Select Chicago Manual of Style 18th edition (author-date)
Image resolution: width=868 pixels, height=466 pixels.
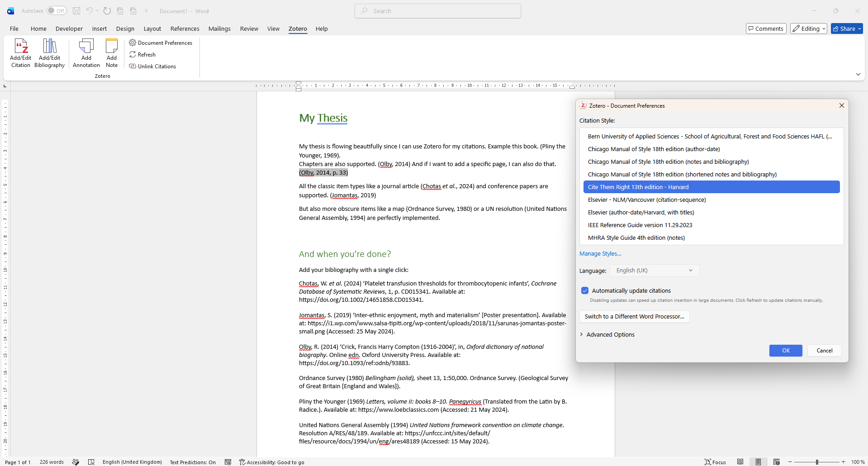pyautogui.click(x=711, y=149)
